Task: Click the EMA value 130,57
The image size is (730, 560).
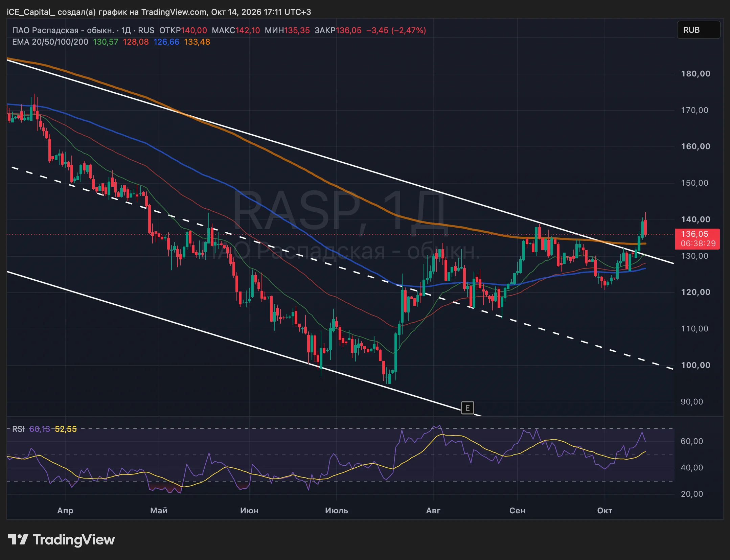Action: click(106, 42)
